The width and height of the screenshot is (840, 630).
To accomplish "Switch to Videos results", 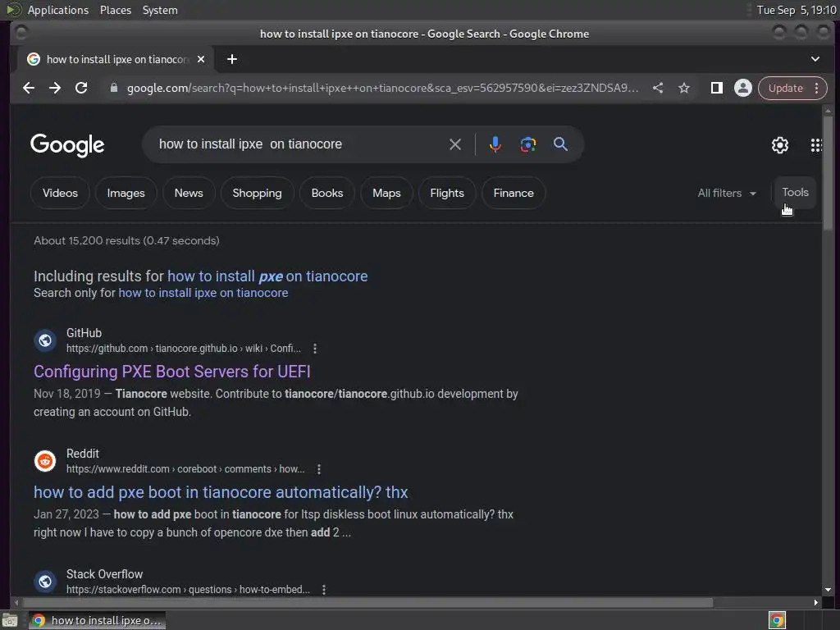I will pos(60,193).
